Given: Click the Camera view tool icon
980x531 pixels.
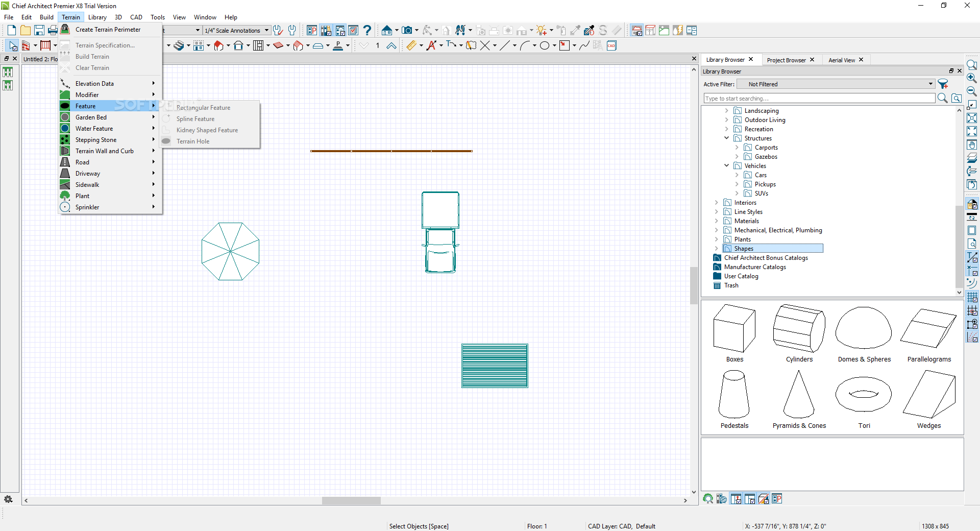Looking at the screenshot, I should click(x=407, y=31).
